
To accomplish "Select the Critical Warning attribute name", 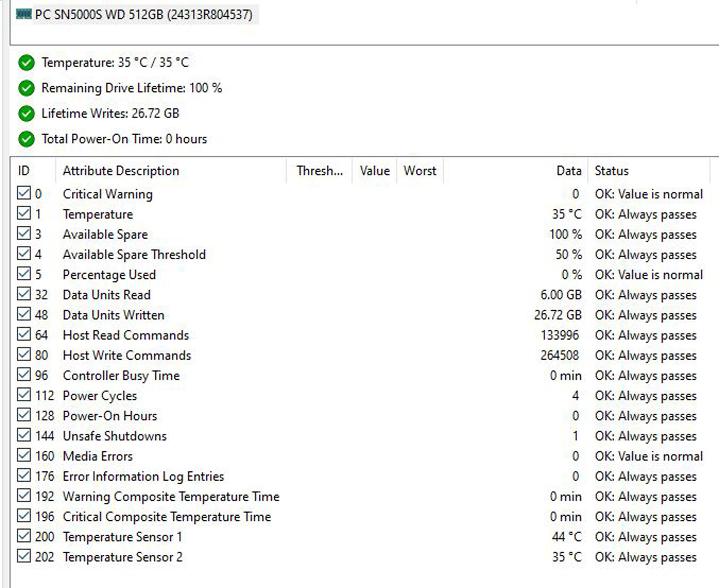I will pyautogui.click(x=108, y=194).
